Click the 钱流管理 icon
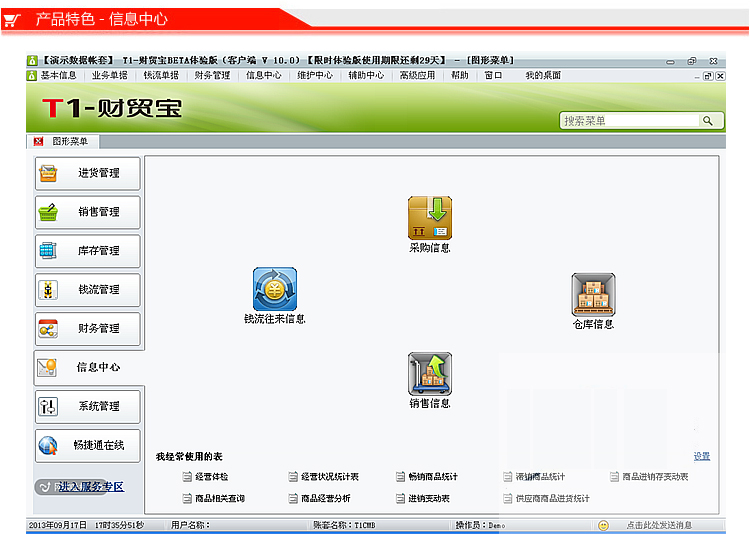Screen dimensions: 750x534 click(48, 289)
